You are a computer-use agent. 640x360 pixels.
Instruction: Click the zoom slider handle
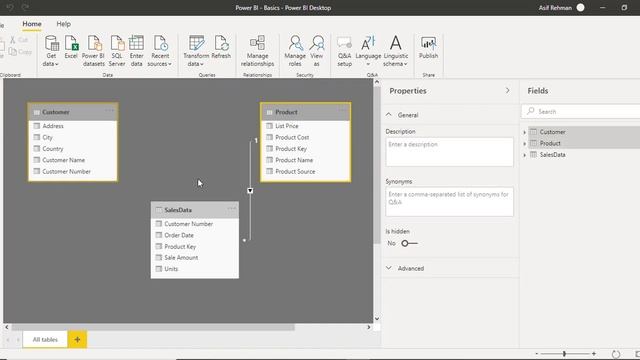(564, 354)
